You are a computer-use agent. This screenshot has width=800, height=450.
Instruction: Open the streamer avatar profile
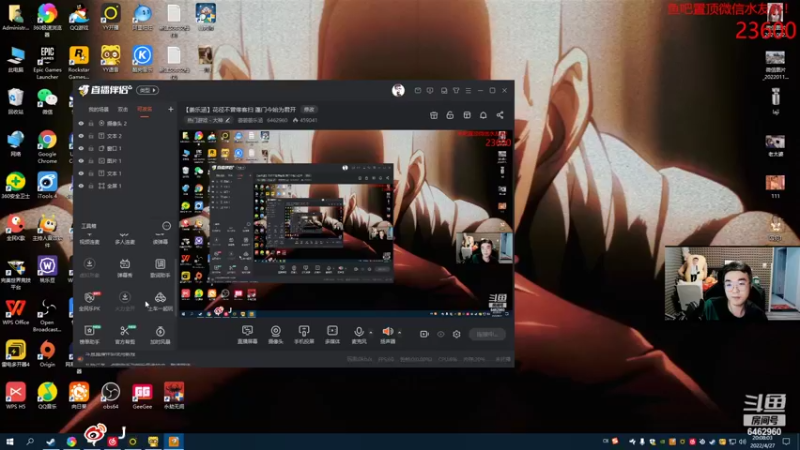tap(398, 90)
